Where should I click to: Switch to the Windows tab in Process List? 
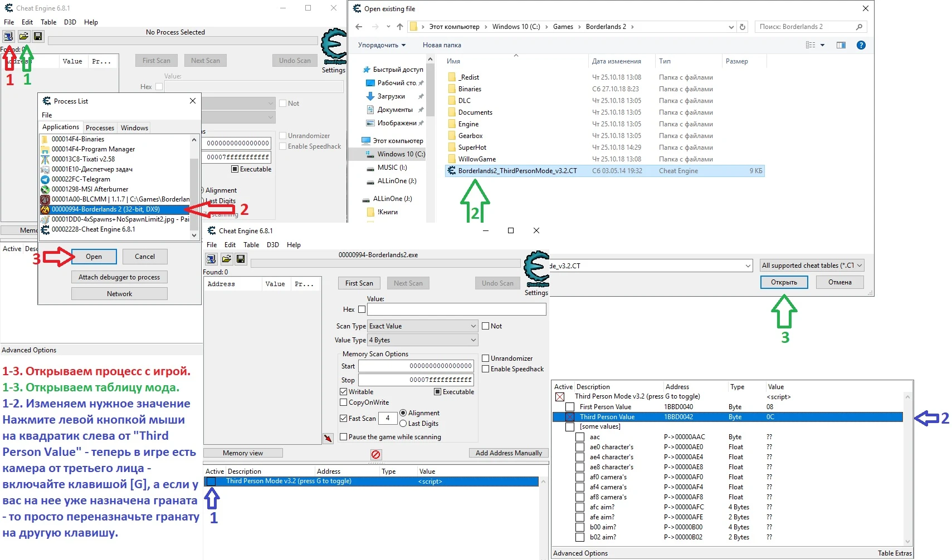[x=134, y=127]
